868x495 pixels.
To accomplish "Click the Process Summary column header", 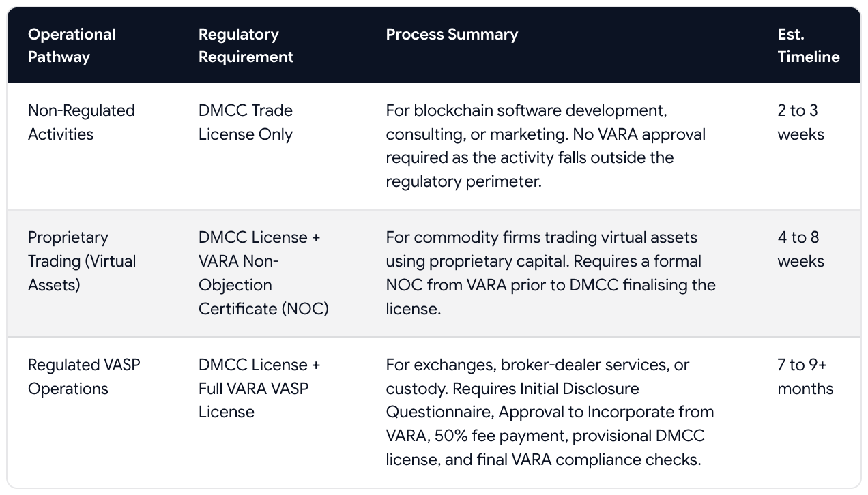I will coord(452,35).
